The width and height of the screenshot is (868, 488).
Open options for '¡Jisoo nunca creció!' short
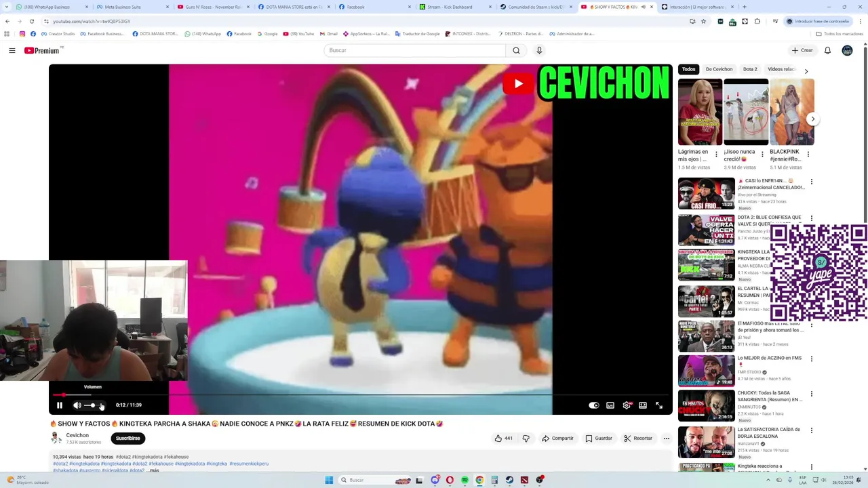coord(762,155)
